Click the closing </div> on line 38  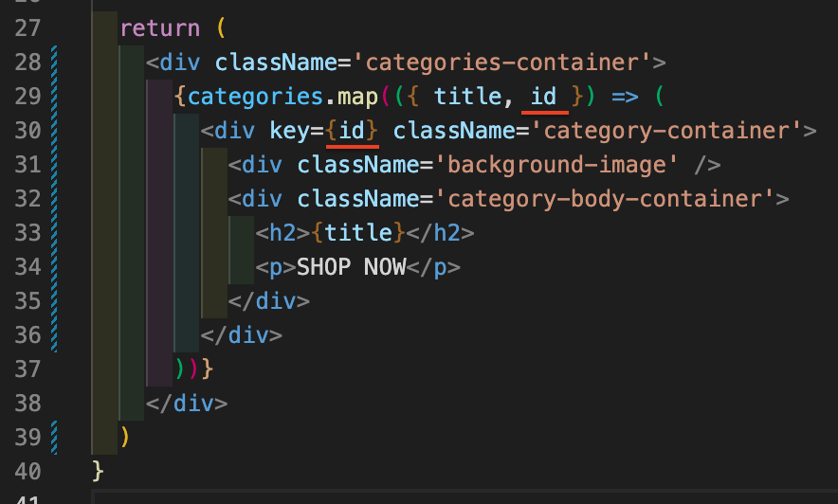(x=187, y=404)
